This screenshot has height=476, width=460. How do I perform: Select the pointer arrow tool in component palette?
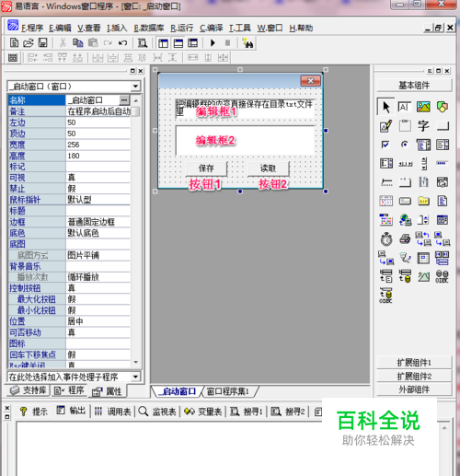(x=385, y=107)
